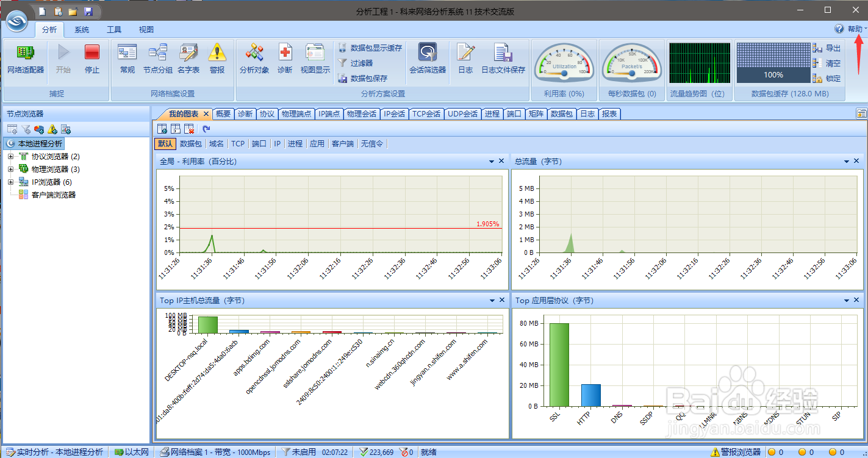Click 清空 to clear packet buffer

point(827,63)
